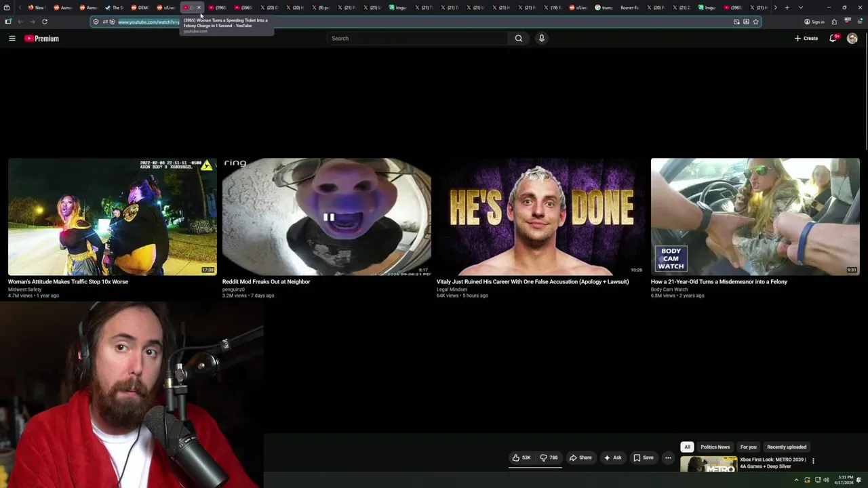Close the active YouTube tab
Image resolution: width=868 pixels, height=488 pixels.
coord(199,7)
